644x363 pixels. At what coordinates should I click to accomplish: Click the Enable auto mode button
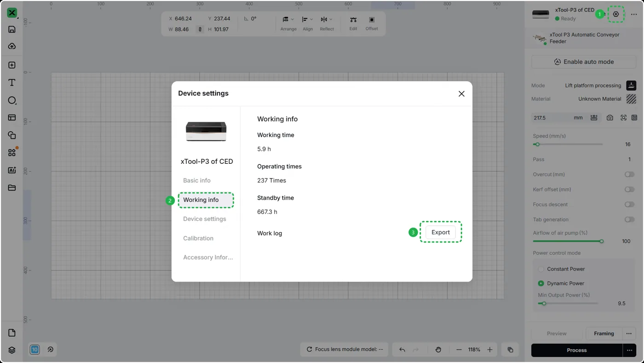pos(584,62)
